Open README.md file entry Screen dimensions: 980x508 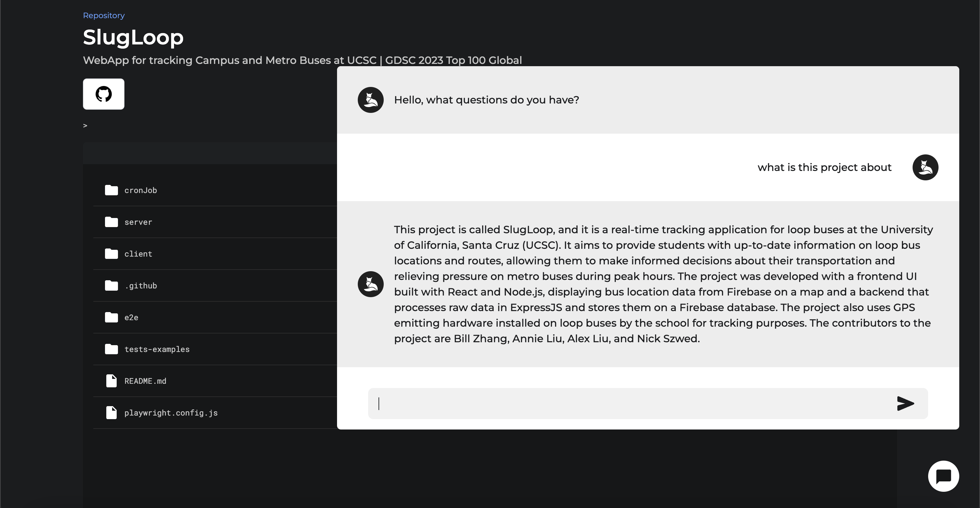[x=215, y=381]
